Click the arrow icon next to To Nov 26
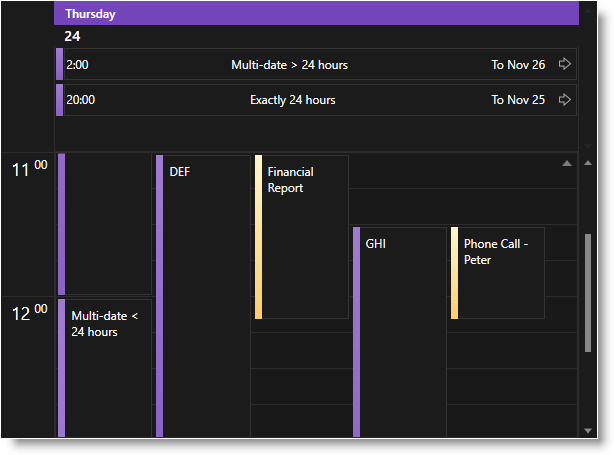This screenshot has width=614, height=455. pos(565,65)
